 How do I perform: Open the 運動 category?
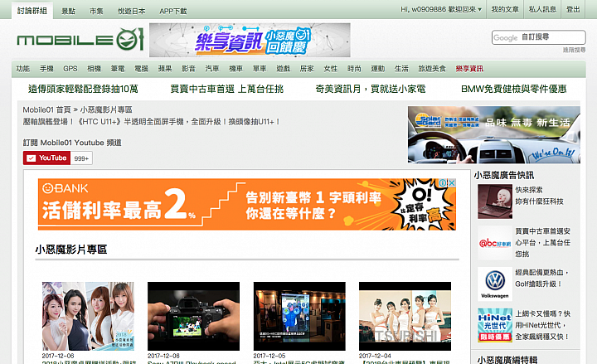[x=378, y=69]
